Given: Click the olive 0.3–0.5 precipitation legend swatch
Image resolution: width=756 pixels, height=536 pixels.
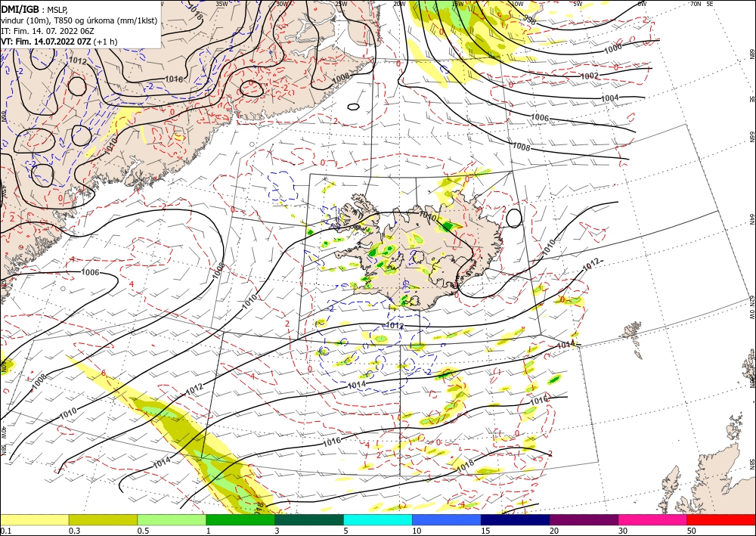Looking at the screenshot, I should pos(103,519).
